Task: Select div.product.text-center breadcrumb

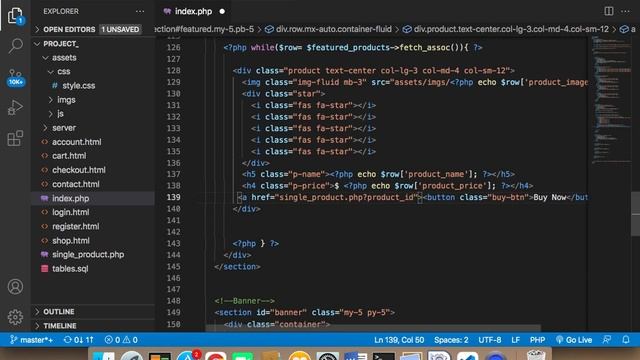Action: point(506,29)
